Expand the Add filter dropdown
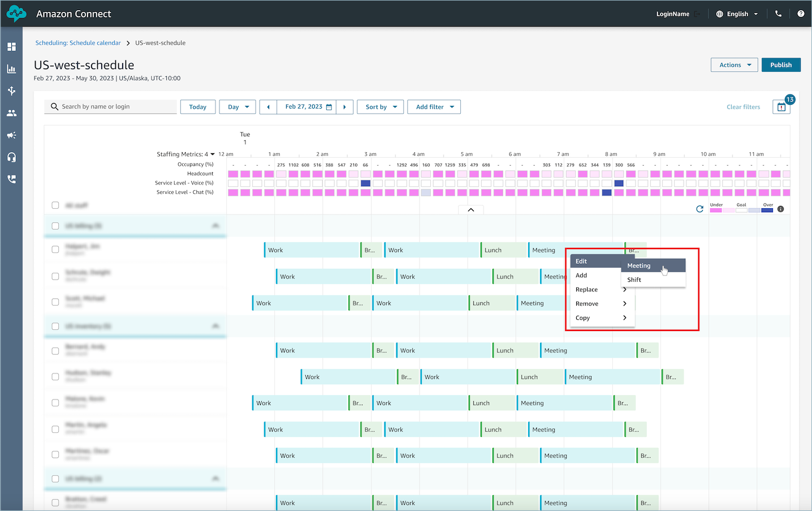The image size is (812, 511). (x=434, y=107)
